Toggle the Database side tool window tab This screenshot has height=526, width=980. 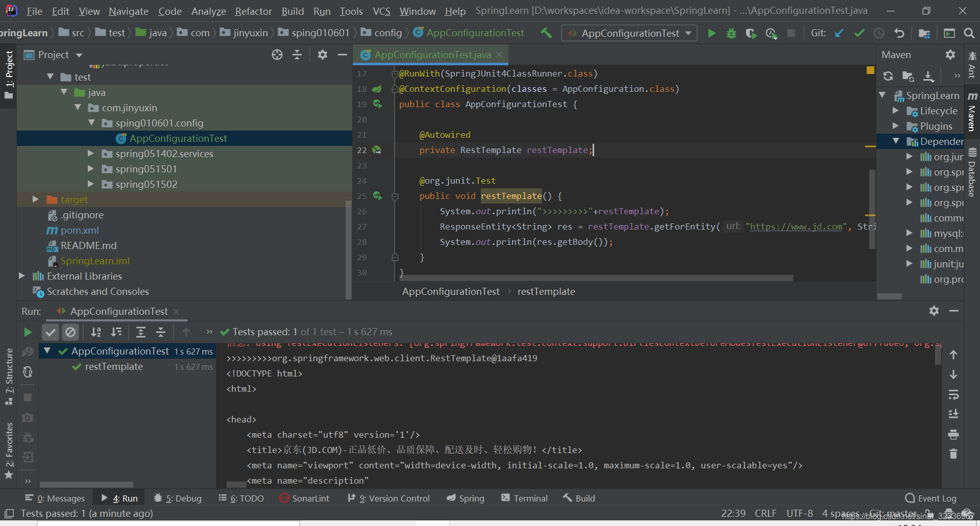pos(972,172)
